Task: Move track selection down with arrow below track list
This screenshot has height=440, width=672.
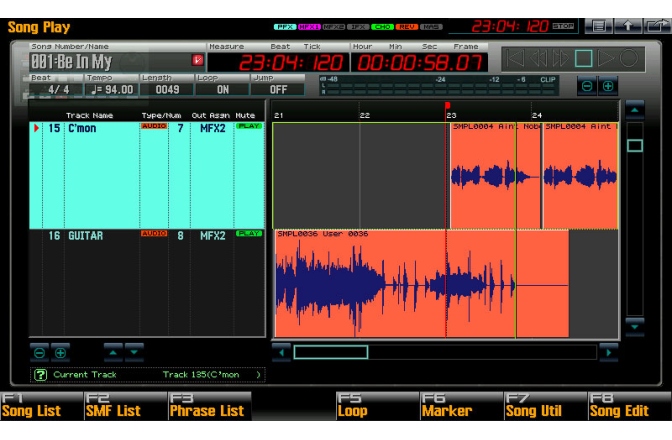Action: coord(134,352)
